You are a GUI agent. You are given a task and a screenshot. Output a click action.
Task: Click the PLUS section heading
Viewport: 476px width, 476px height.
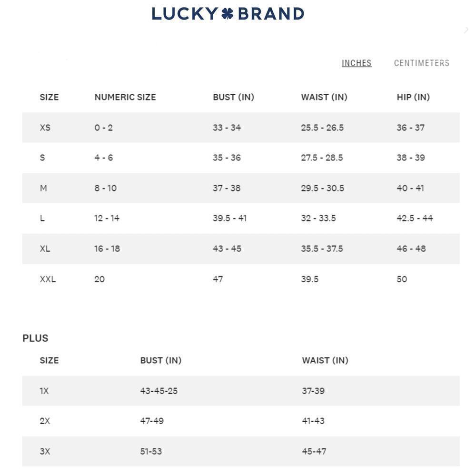pos(35,338)
